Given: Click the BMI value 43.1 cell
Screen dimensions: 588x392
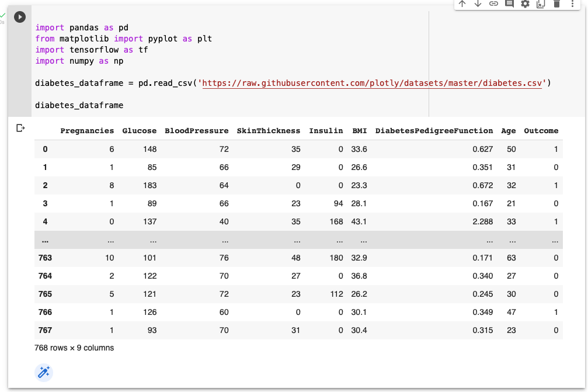Looking at the screenshot, I should [359, 221].
